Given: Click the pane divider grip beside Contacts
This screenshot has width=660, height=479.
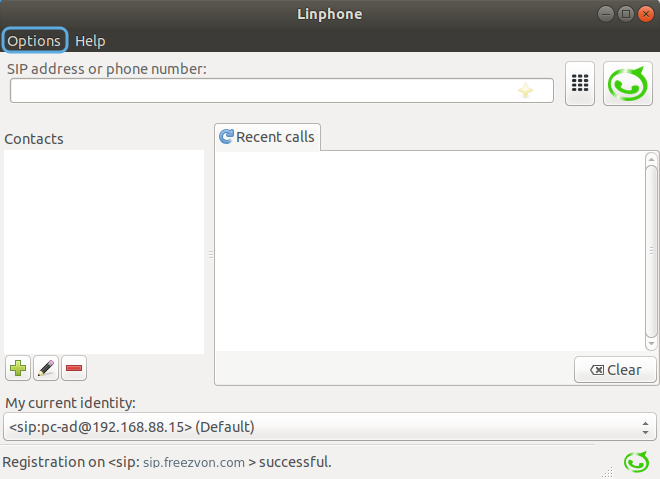Looking at the screenshot, I should tap(210, 254).
